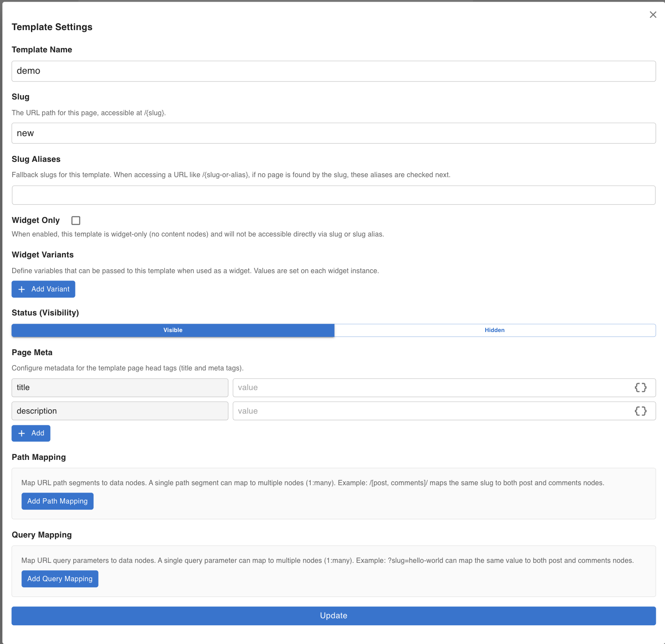Click Add Query Mapping button
The width and height of the screenshot is (665, 644).
[x=60, y=579]
